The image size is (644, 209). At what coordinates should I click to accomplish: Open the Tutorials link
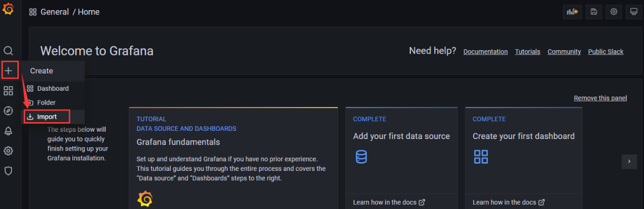click(x=528, y=52)
